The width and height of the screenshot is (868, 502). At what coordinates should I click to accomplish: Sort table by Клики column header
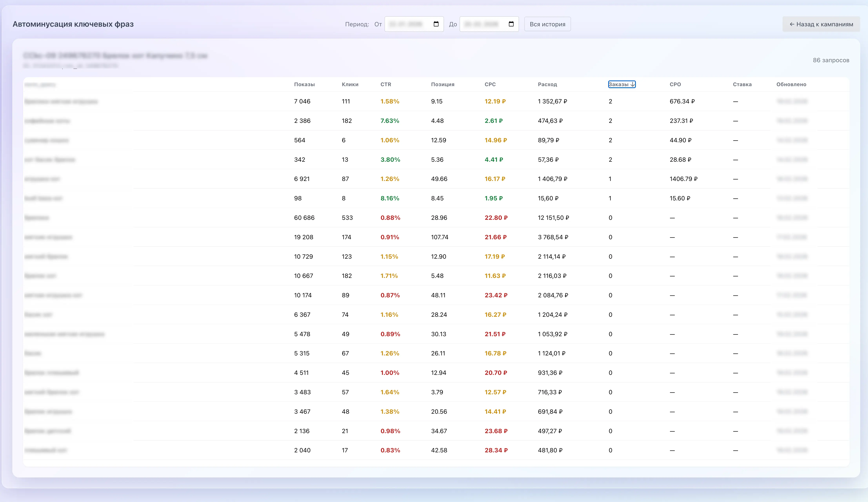[350, 84]
